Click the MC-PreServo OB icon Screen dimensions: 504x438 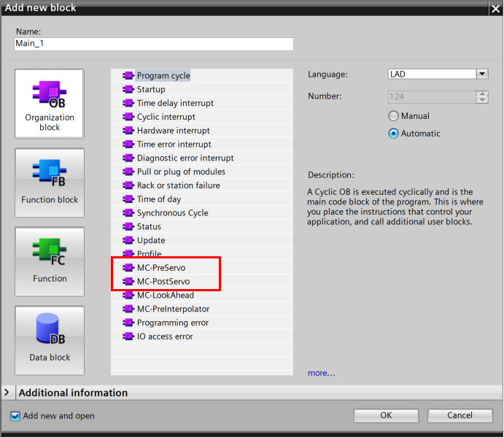tap(128, 268)
